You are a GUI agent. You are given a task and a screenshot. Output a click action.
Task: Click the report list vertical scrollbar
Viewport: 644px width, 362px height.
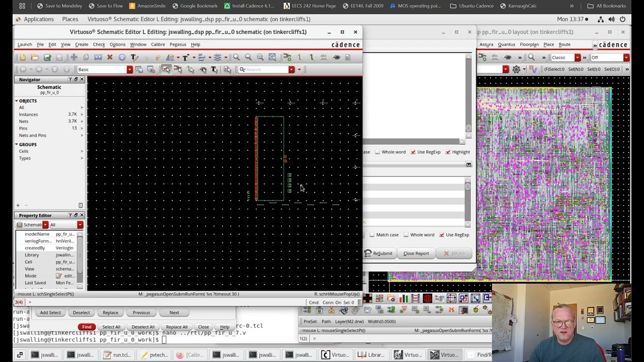[x=468, y=201]
